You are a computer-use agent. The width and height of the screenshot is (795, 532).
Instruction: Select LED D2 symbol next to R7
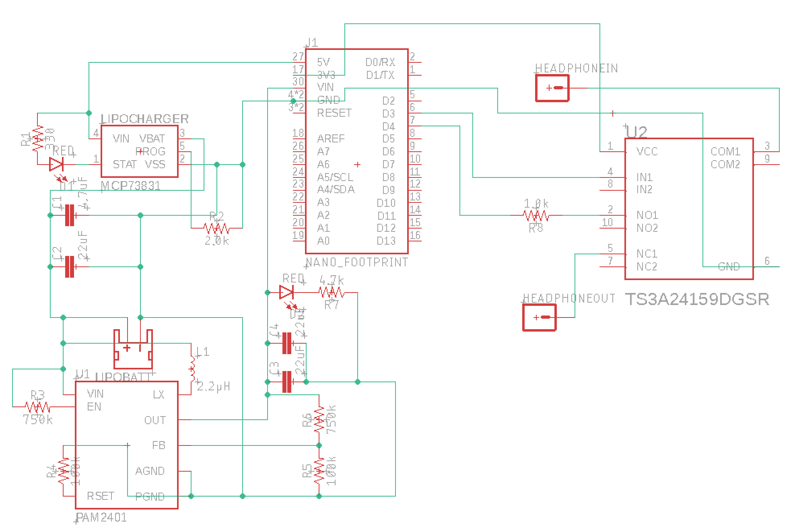(x=286, y=292)
